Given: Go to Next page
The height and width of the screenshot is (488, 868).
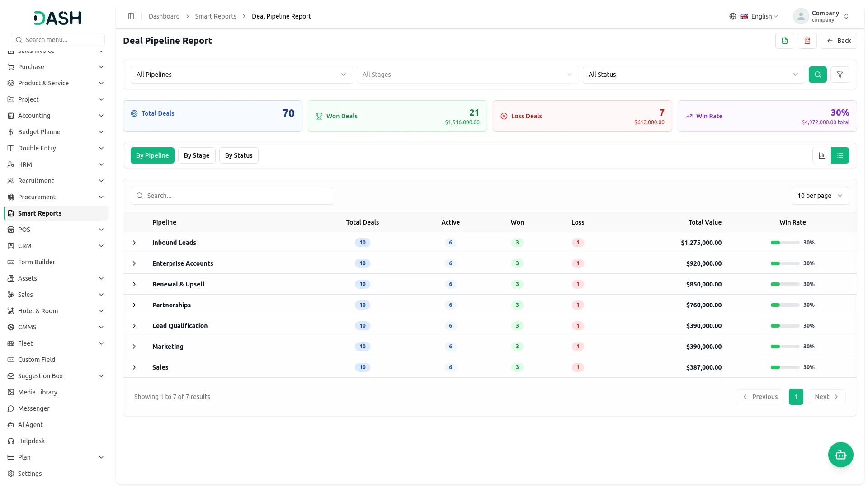Looking at the screenshot, I should point(827,397).
